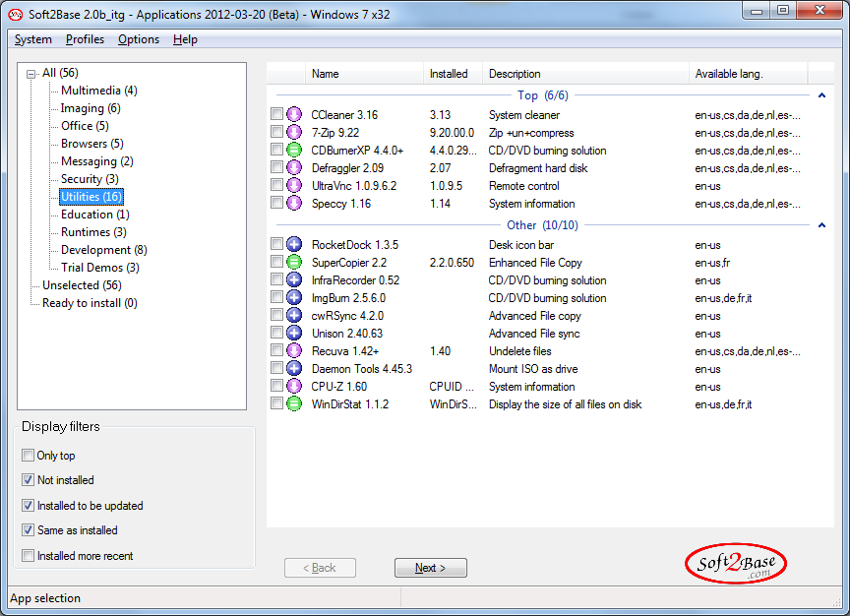The height and width of the screenshot is (616, 850).
Task: Click the blue plus icon beside Daemon Tools
Action: [x=294, y=369]
